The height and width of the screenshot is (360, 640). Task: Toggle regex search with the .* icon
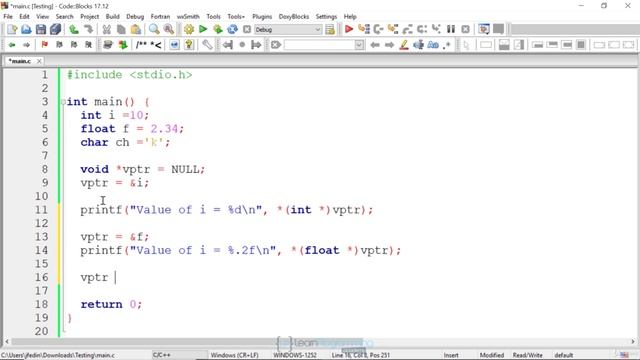tap(447, 45)
